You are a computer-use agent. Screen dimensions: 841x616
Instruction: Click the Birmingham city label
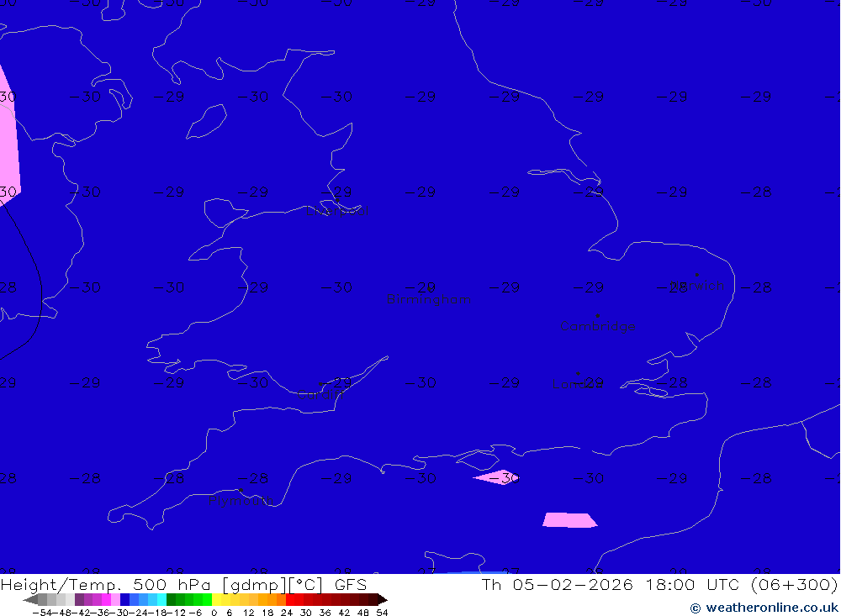[429, 299]
